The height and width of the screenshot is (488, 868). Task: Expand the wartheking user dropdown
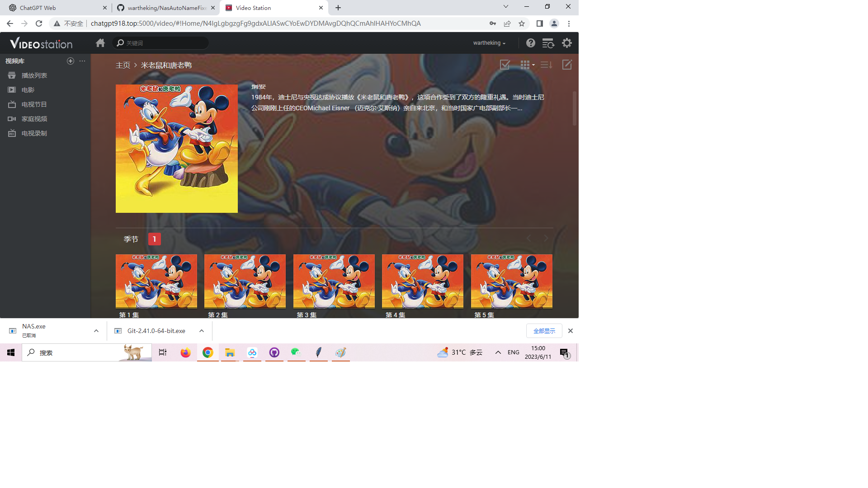point(489,43)
